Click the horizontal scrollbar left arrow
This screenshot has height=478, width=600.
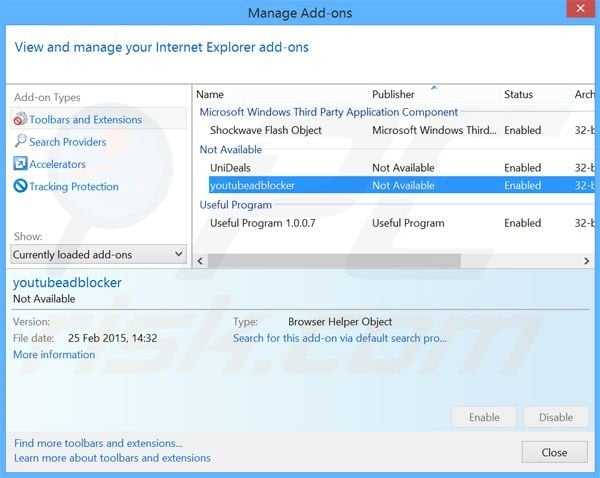201,261
